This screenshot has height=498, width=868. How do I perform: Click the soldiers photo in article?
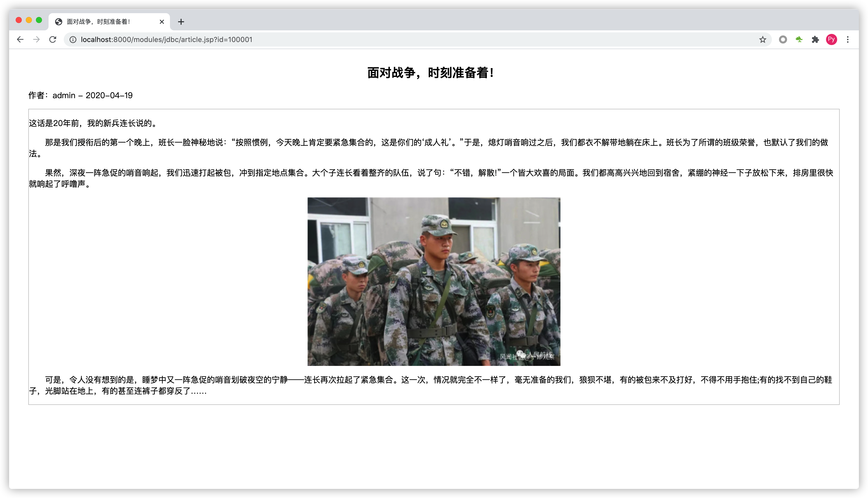(433, 281)
